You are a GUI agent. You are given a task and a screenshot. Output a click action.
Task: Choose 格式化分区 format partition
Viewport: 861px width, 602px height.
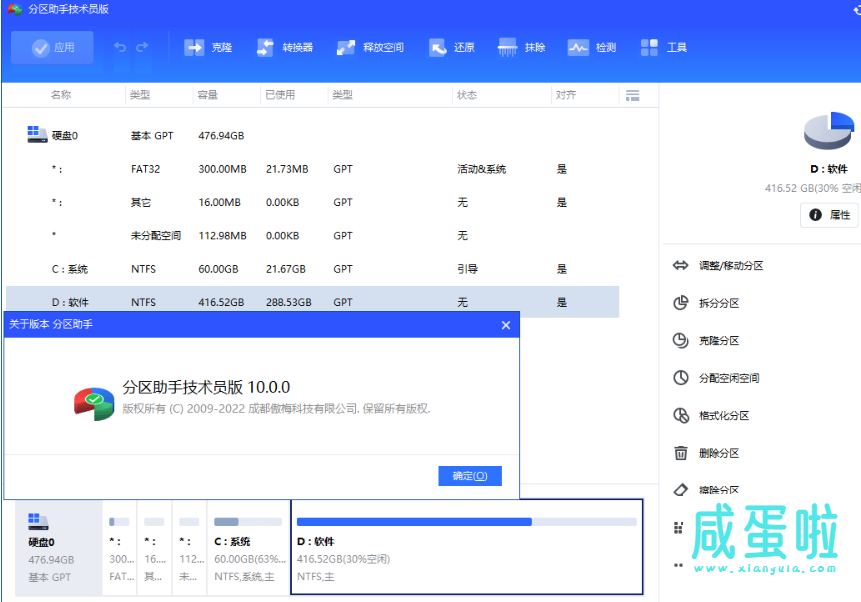tap(711, 416)
